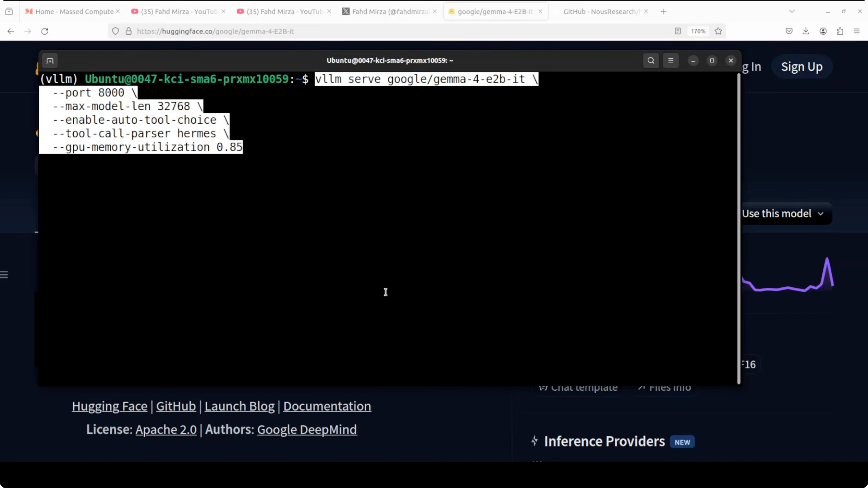Open Firefox application menu
The image size is (868, 488).
click(856, 31)
